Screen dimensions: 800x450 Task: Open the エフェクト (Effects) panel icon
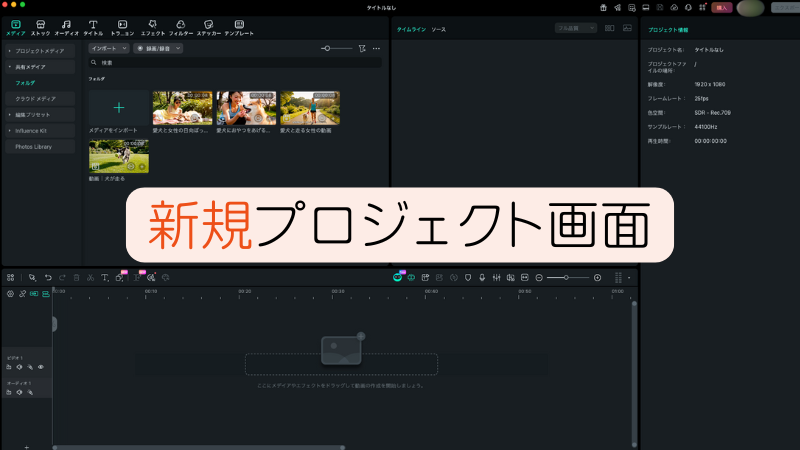click(153, 23)
